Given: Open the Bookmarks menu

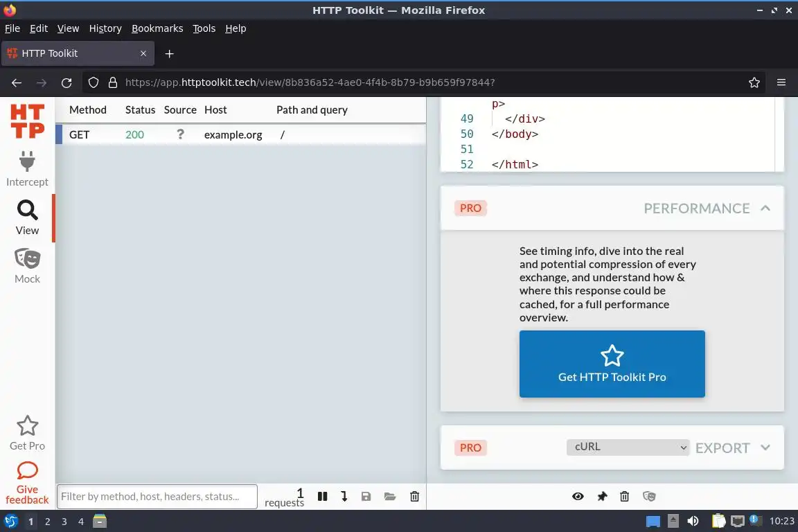Looking at the screenshot, I should pos(157,28).
